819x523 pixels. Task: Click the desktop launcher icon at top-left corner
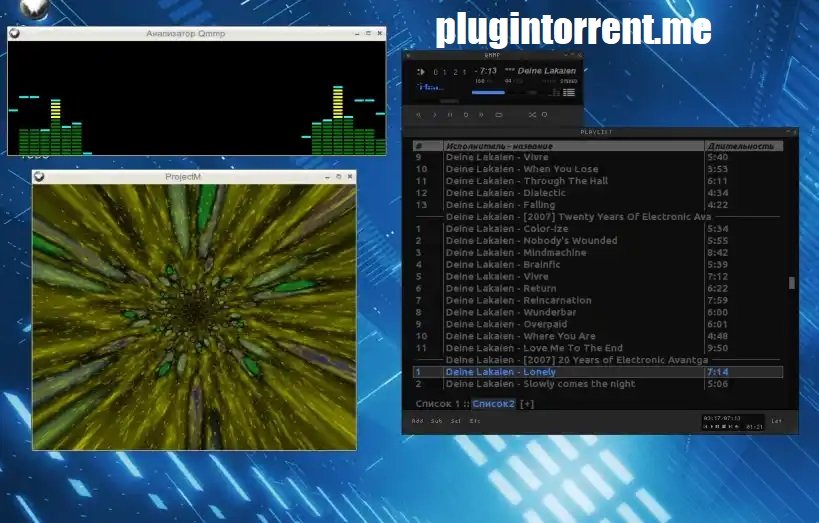click(34, 8)
